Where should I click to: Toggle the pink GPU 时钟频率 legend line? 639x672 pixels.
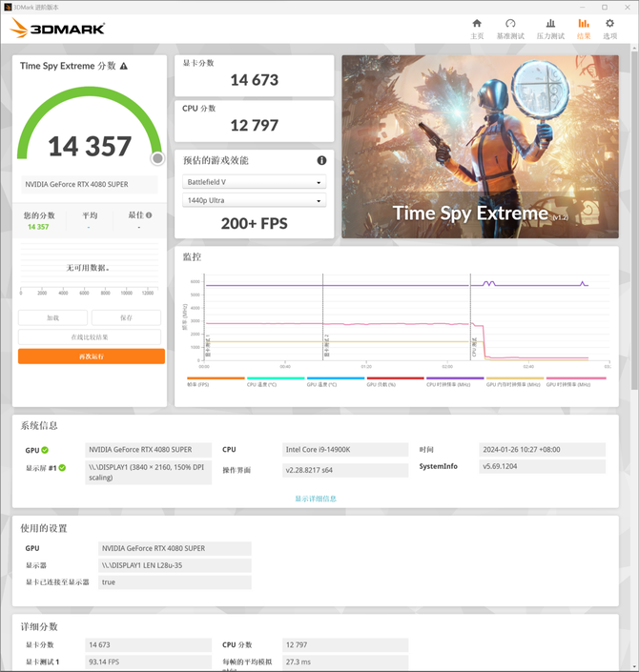tap(576, 378)
